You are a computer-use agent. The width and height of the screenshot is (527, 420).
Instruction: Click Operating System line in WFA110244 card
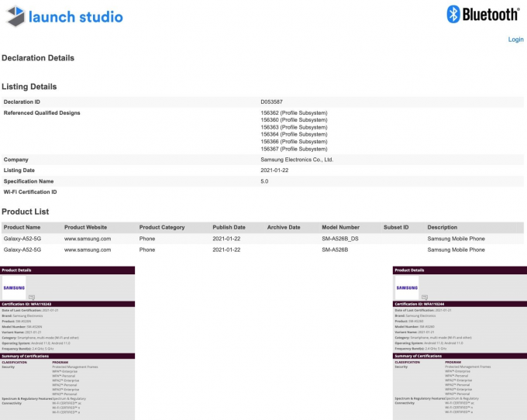429,343
